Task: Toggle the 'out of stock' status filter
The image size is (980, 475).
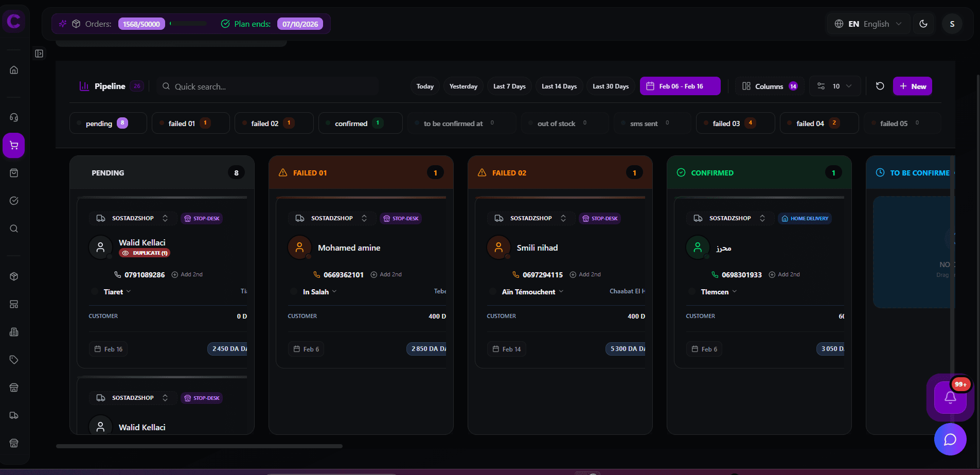Action: 564,123
